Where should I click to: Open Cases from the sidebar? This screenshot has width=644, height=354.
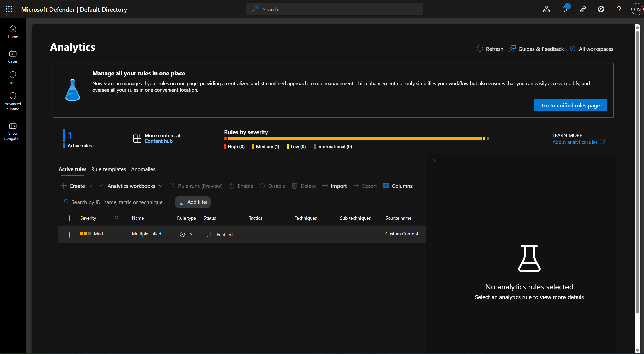pyautogui.click(x=13, y=56)
